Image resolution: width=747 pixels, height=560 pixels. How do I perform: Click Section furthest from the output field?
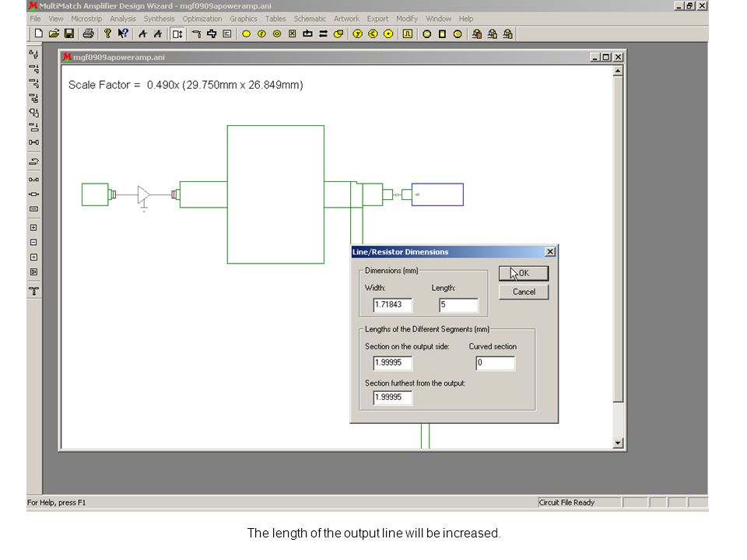(392, 397)
